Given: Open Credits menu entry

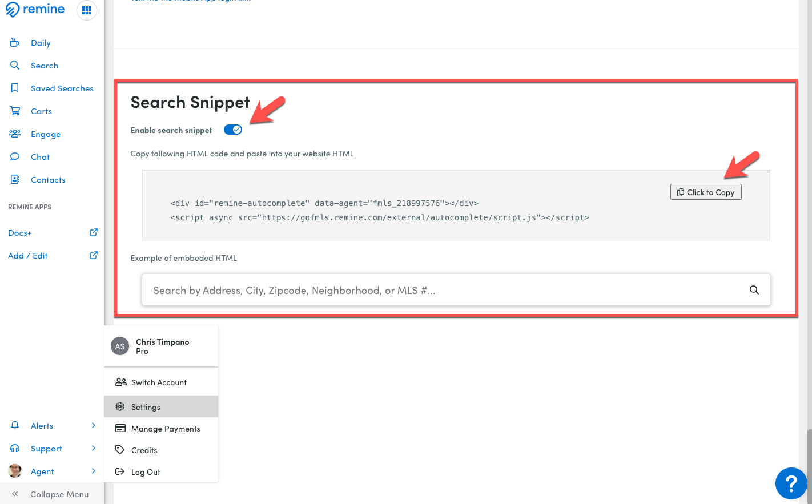Looking at the screenshot, I should pyautogui.click(x=144, y=450).
